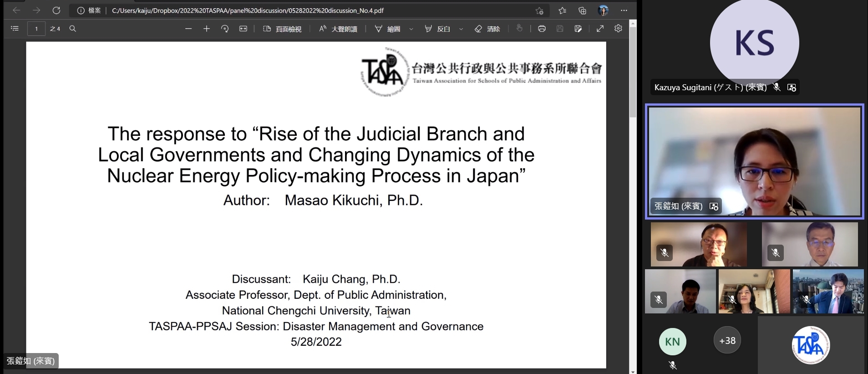Show the +38 more participants

point(727,340)
